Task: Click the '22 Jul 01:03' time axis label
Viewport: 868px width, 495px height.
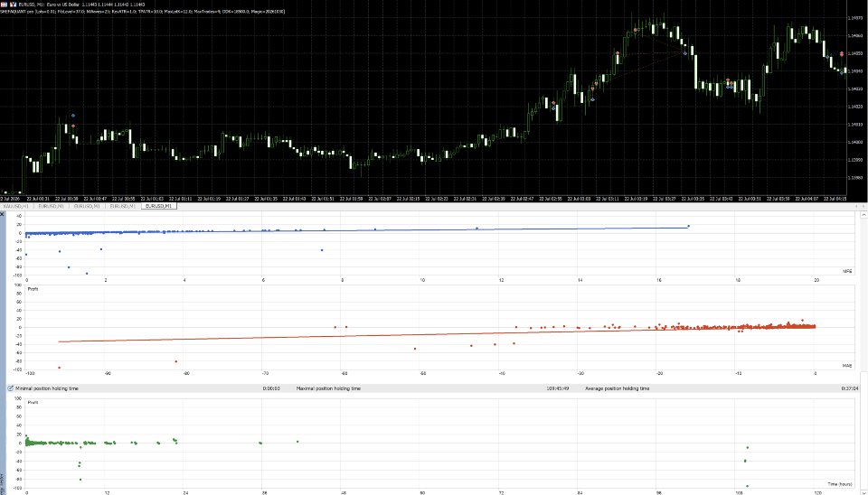Action: point(151,198)
